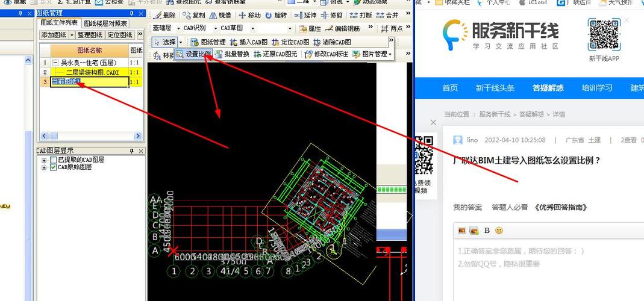The width and height of the screenshot is (644, 301).
Task: Open the dropdown arrow beside 选择
Action: click(181, 42)
